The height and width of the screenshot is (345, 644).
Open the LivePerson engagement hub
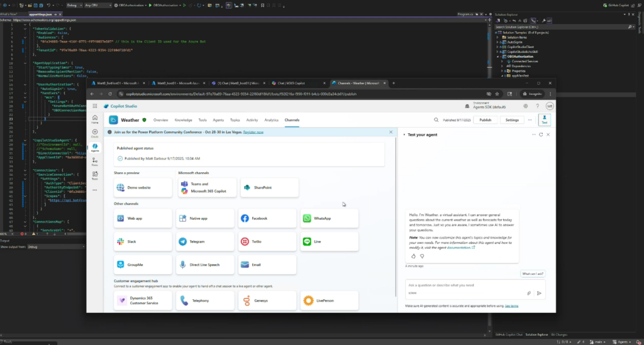pos(330,300)
